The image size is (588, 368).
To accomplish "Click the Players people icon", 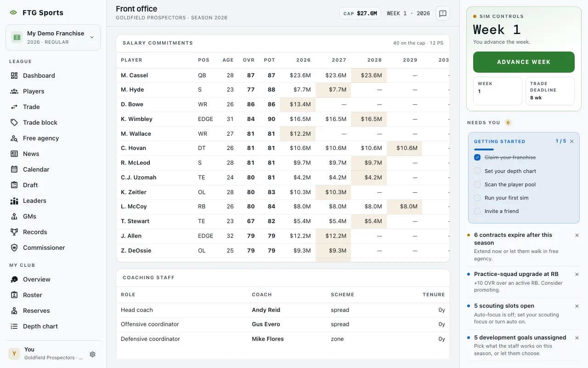I will pos(14,91).
